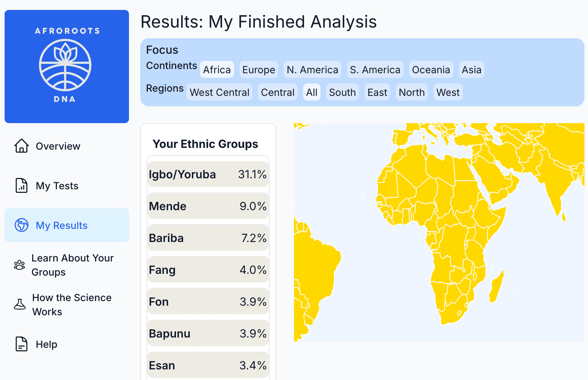
Task: Select the South region filter
Action: (x=342, y=92)
